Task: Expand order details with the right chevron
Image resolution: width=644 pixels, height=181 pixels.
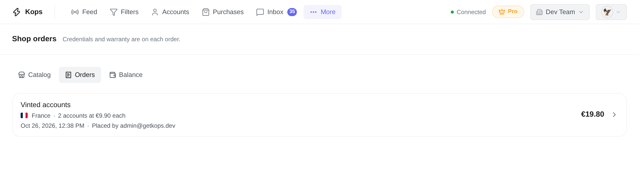Action: click(x=614, y=115)
